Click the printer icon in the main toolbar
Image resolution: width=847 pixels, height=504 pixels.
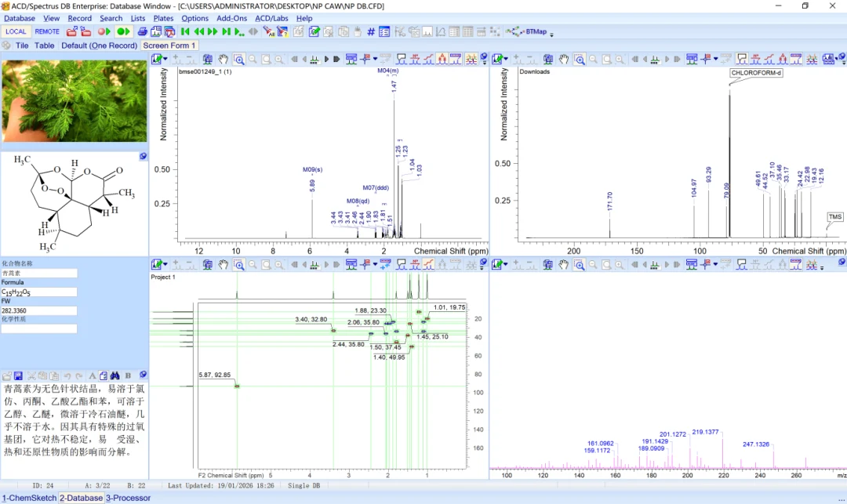[142, 32]
